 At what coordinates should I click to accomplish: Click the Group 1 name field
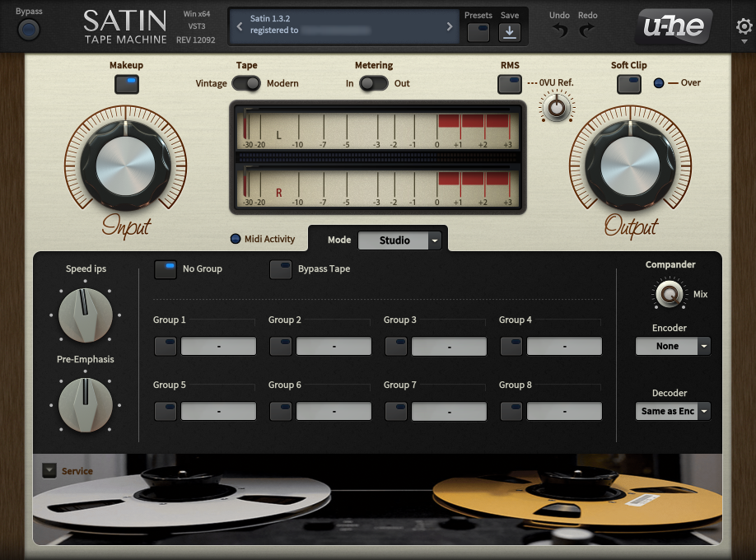click(x=218, y=347)
